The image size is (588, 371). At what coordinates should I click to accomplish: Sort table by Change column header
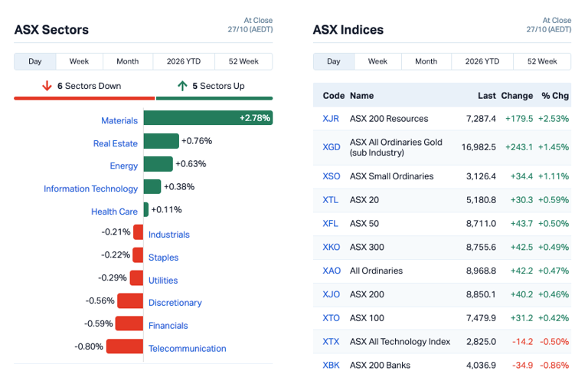tap(517, 96)
